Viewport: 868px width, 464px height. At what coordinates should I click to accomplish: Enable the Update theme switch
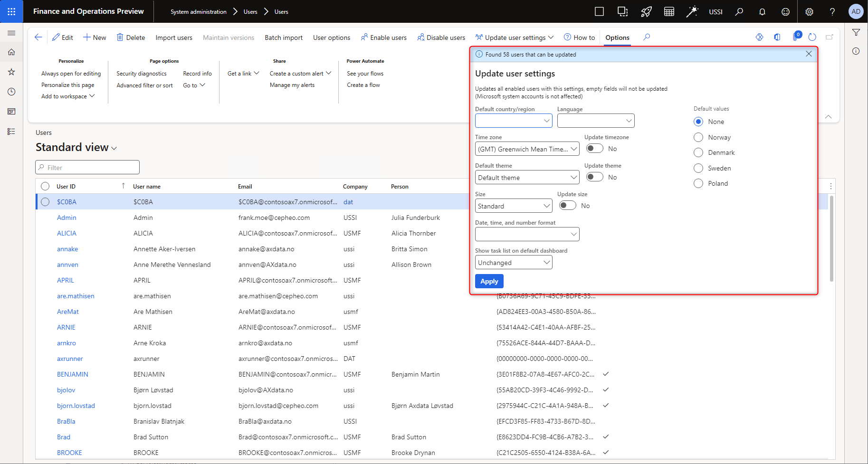pos(594,177)
